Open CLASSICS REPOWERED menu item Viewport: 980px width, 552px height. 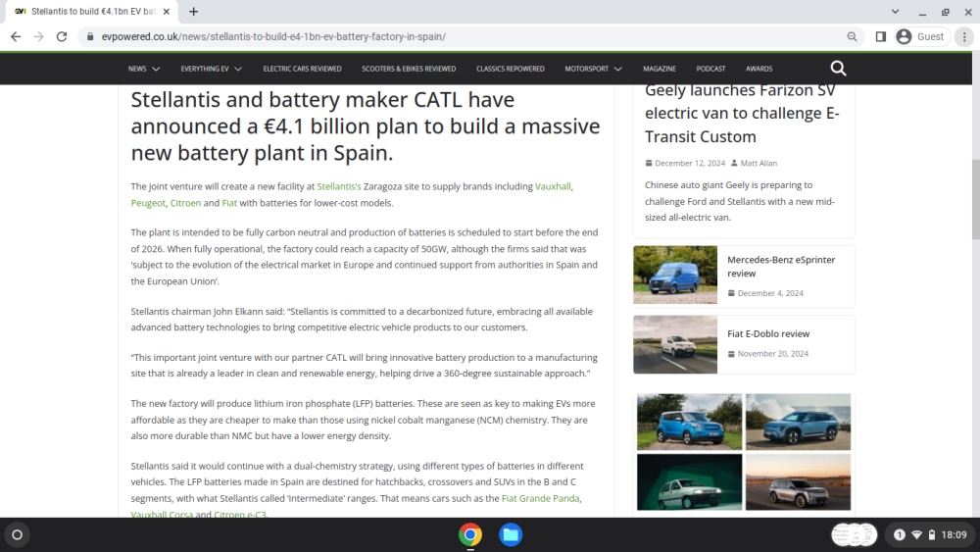(x=510, y=69)
